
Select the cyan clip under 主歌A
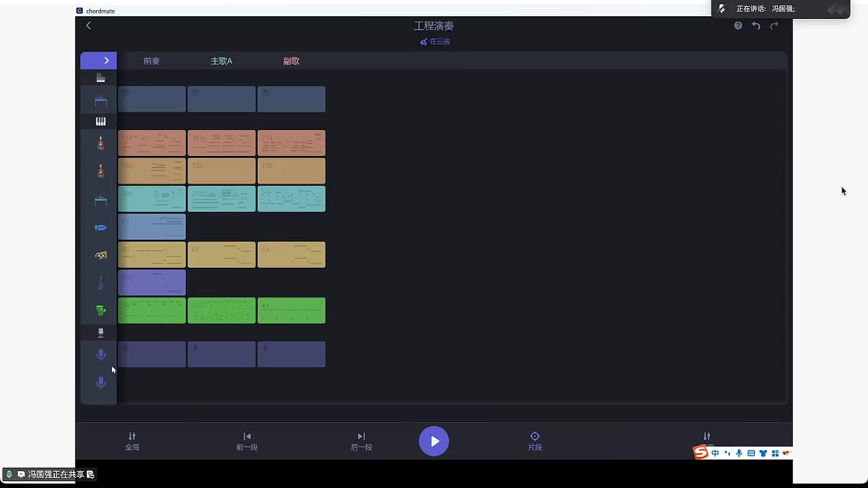222,199
